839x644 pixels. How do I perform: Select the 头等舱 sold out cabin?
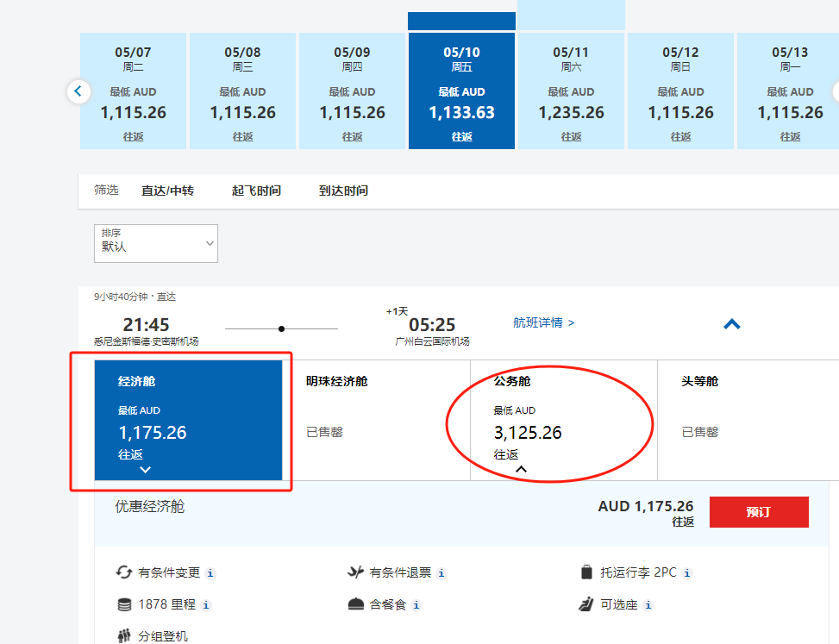[x=748, y=420]
